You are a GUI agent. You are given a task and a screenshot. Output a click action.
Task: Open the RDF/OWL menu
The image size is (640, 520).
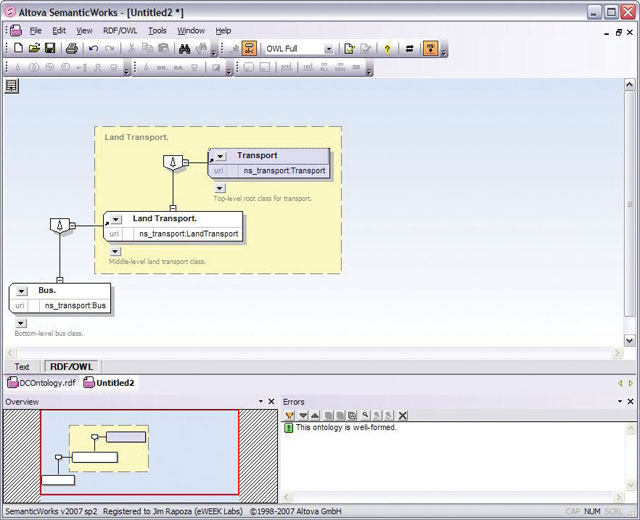(120, 31)
